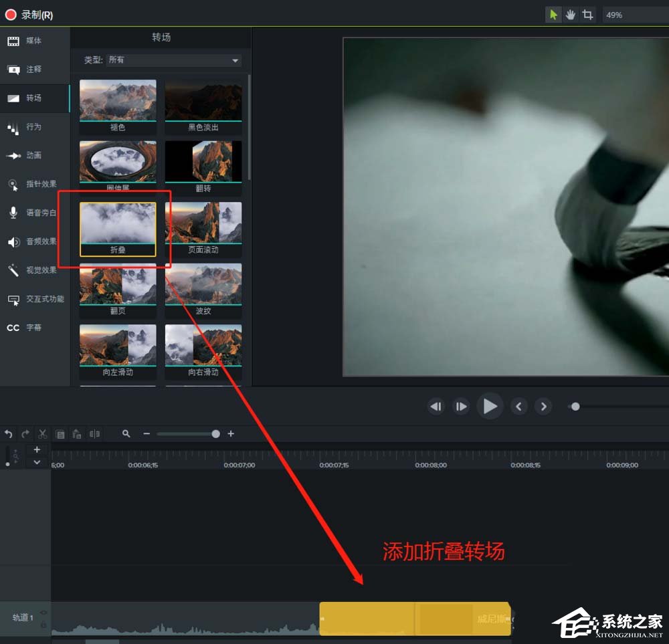Screen dimensions: 669x644
Task: Expand the track options with the + button
Action: [x=37, y=449]
